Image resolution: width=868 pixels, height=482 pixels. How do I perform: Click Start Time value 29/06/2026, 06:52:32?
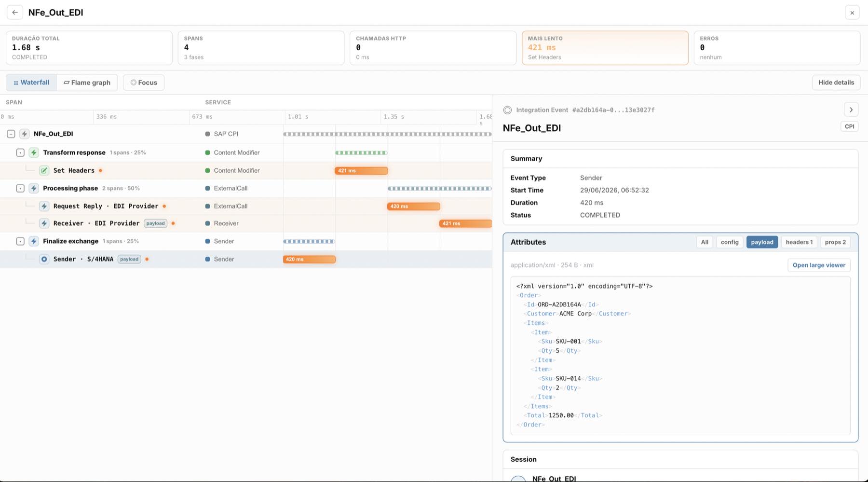click(614, 190)
